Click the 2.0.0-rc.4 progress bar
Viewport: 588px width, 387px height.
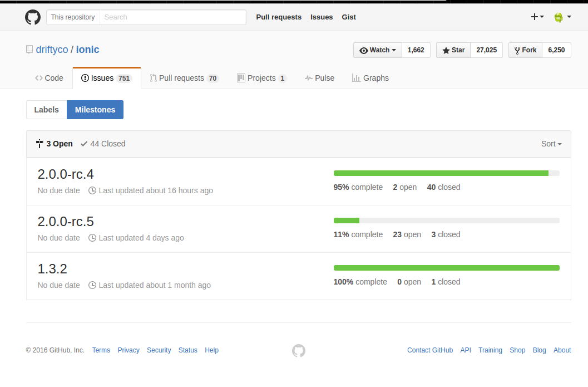coord(447,173)
